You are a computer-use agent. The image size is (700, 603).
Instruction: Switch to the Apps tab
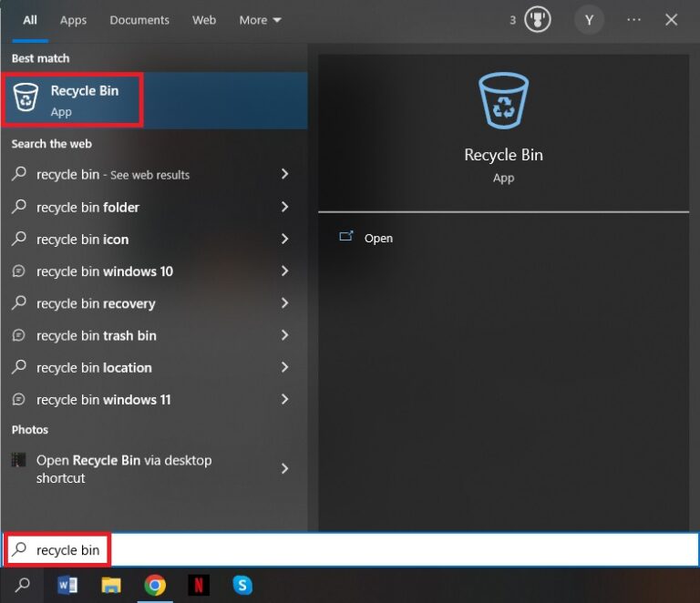point(73,20)
